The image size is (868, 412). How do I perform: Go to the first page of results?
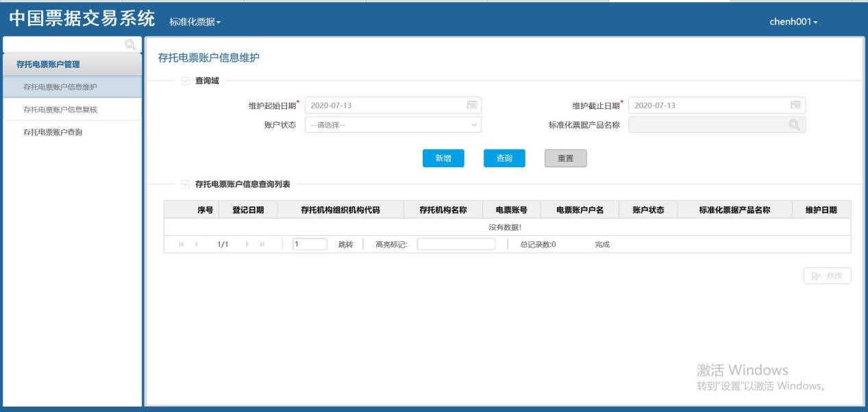[181, 244]
